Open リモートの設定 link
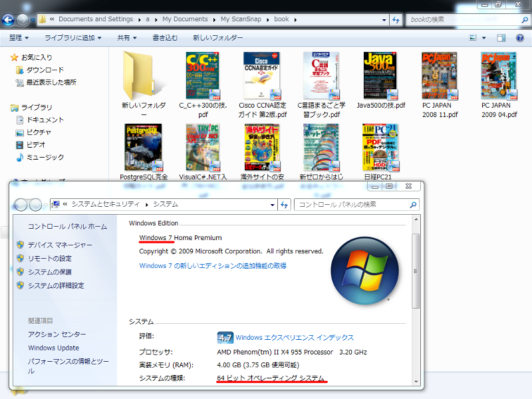532x399 pixels. 50,259
